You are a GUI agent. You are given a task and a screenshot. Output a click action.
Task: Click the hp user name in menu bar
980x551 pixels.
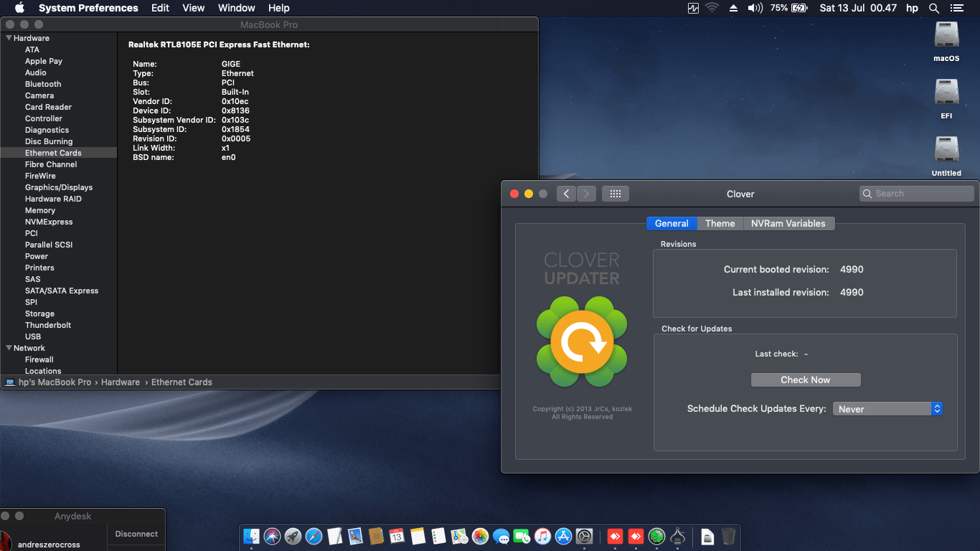[912, 8]
